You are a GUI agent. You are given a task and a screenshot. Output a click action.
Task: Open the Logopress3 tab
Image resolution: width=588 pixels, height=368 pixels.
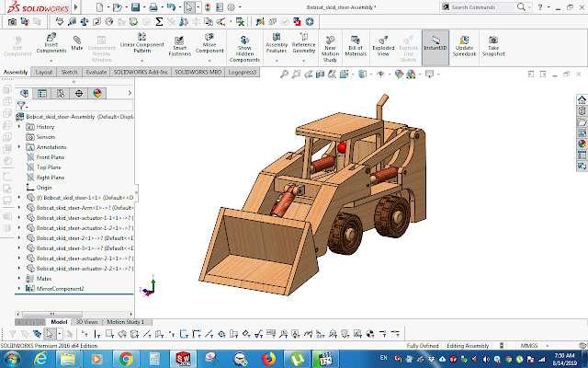[x=243, y=72]
